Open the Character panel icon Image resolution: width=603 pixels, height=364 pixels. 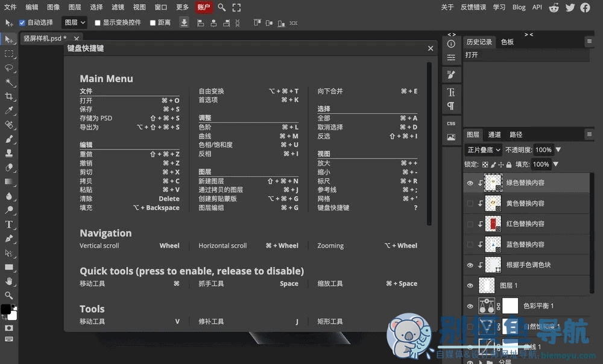[x=451, y=92]
